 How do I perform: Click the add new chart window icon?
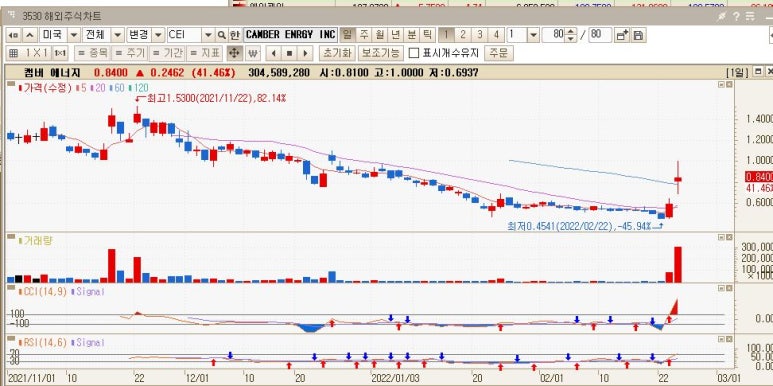click(622, 35)
